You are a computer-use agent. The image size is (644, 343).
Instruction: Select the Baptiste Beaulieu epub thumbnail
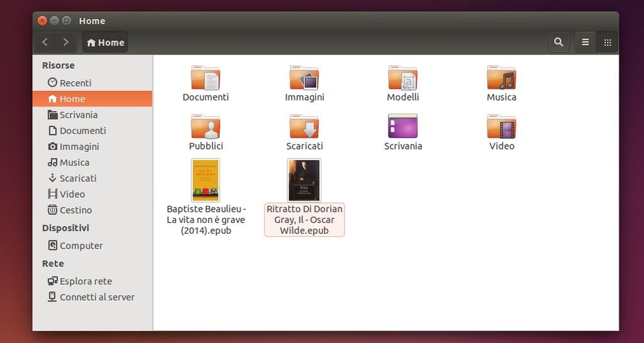point(206,180)
